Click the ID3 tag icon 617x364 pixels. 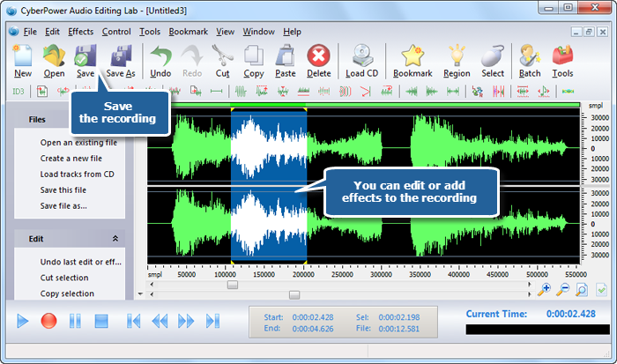coord(19,92)
